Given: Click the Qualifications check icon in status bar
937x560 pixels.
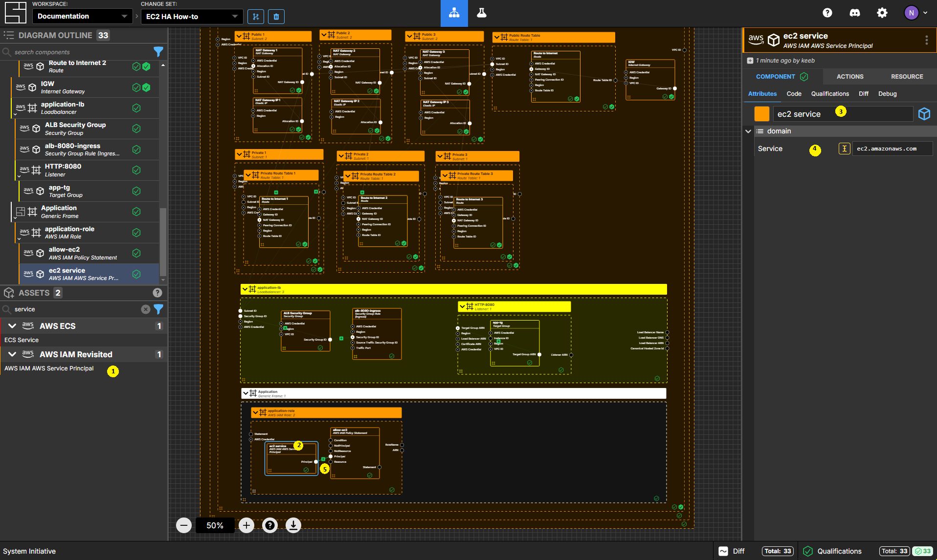Looking at the screenshot, I should 808,551.
